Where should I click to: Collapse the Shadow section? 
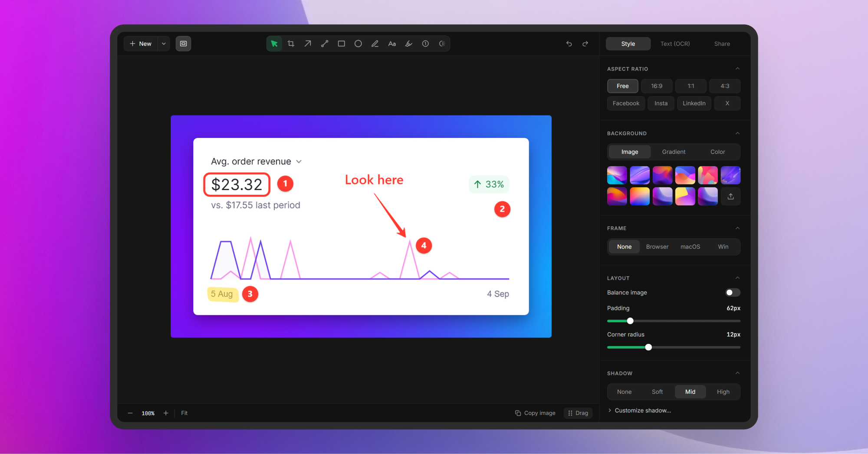[737, 373]
